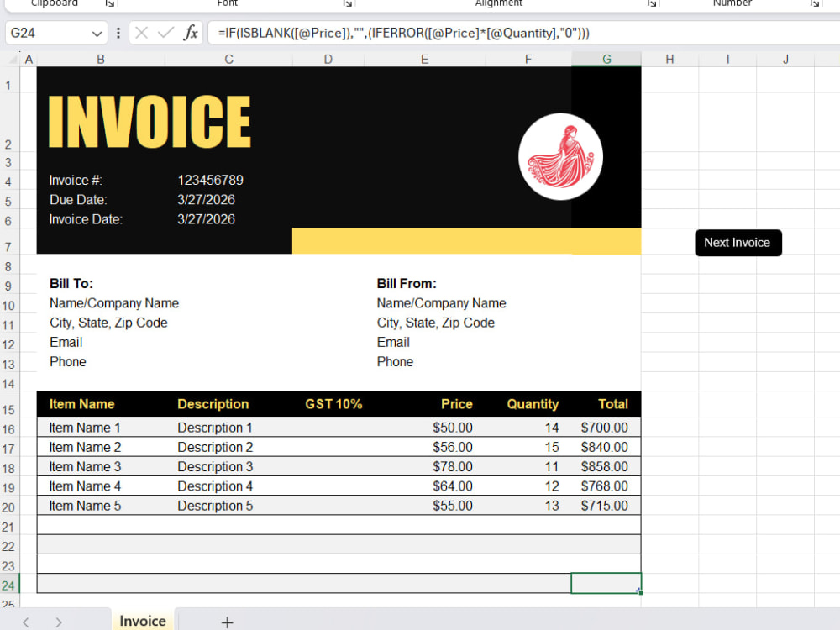Screen dimensions: 840x630
Task: Click the Bill From: heading
Action: (407, 283)
